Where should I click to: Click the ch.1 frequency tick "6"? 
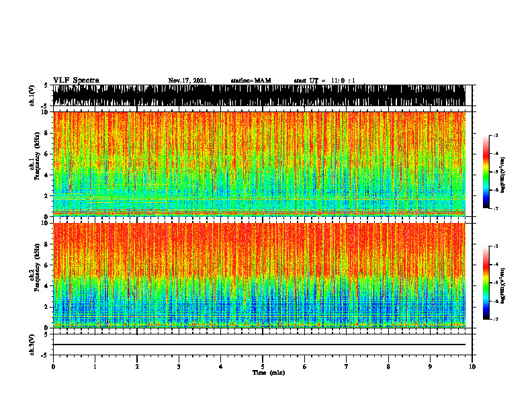46,154
